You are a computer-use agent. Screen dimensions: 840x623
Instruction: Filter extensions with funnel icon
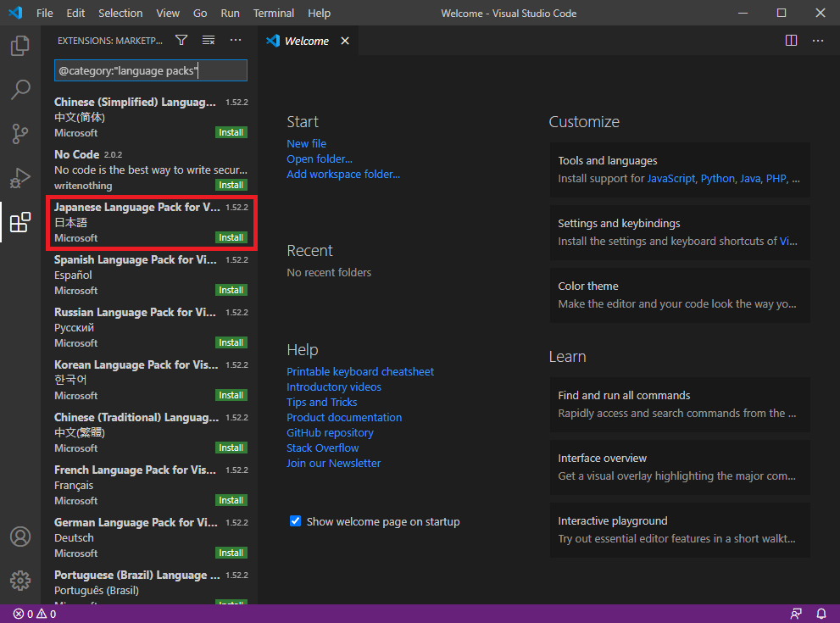point(181,40)
